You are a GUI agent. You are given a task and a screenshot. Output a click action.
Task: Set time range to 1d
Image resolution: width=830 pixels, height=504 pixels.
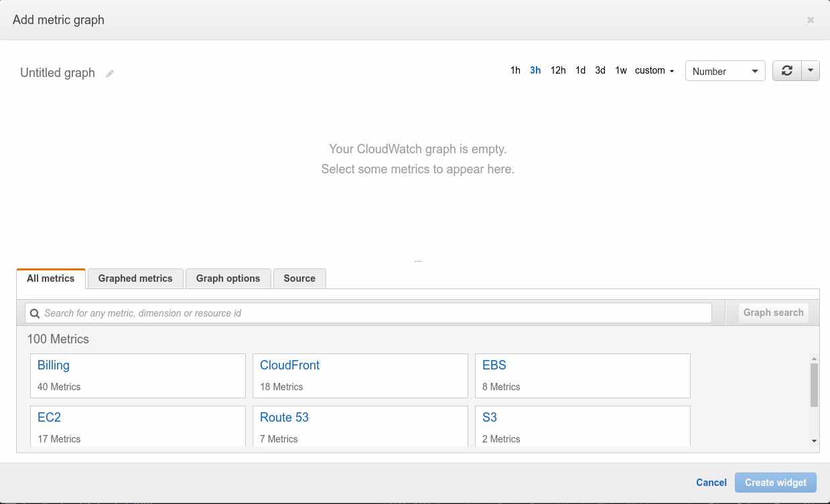pyautogui.click(x=580, y=70)
